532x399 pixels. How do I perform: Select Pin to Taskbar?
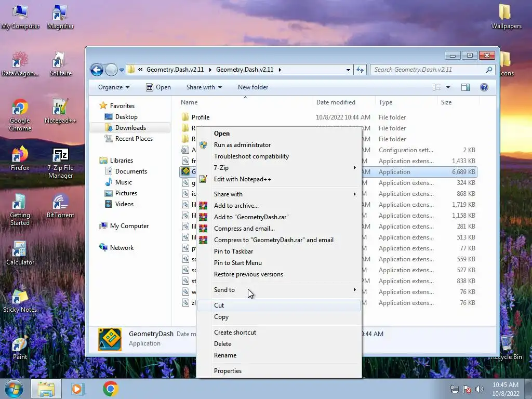click(x=279, y=251)
